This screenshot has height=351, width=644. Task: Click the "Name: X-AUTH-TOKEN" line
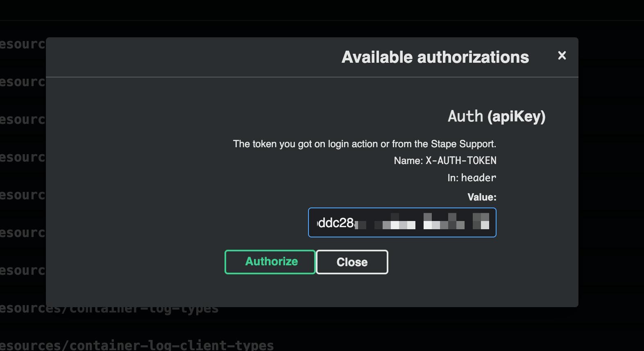[445, 161]
